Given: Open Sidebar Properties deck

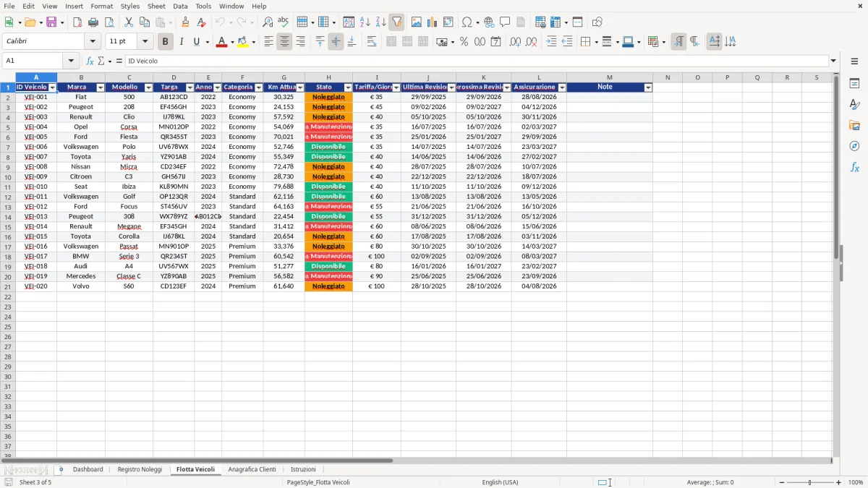Looking at the screenshot, I should click(854, 84).
